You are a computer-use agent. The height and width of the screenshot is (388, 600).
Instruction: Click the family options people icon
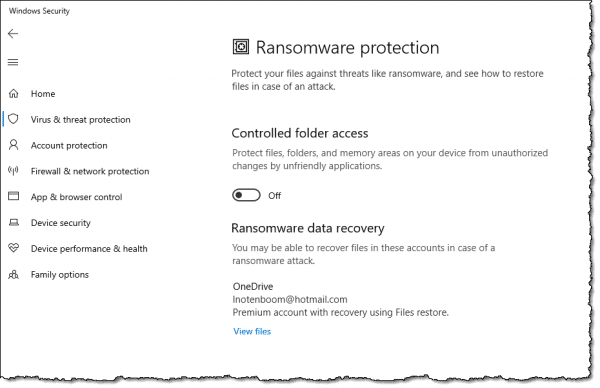[13, 274]
